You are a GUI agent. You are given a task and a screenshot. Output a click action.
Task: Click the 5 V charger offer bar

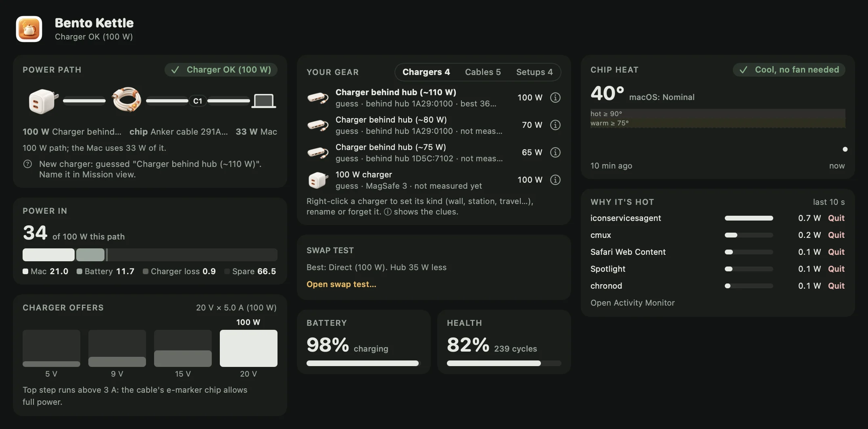pyautogui.click(x=51, y=348)
